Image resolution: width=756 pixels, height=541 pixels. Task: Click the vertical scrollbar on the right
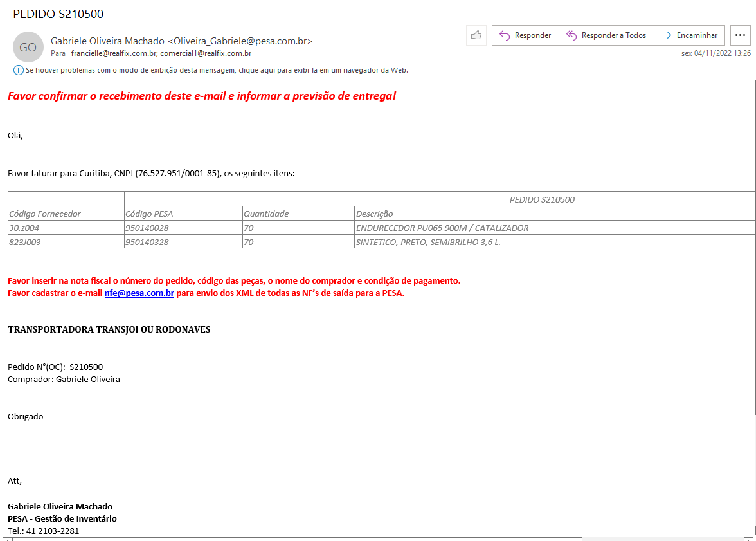(x=753, y=257)
